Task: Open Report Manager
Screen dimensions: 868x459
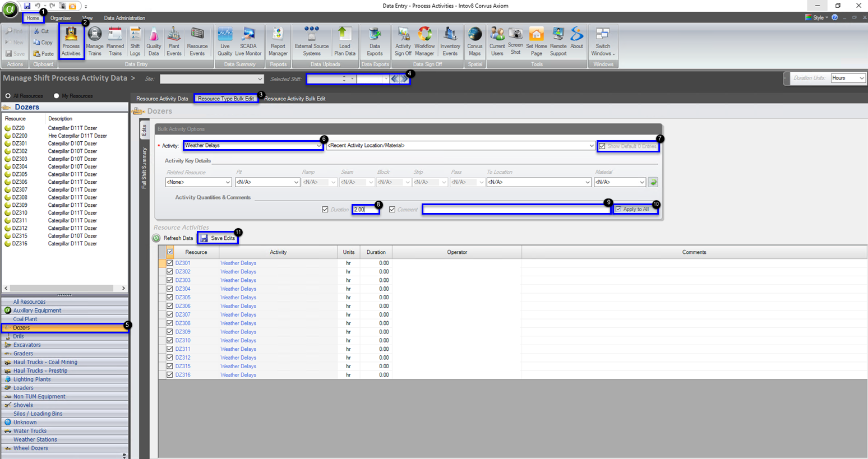Action: click(278, 41)
